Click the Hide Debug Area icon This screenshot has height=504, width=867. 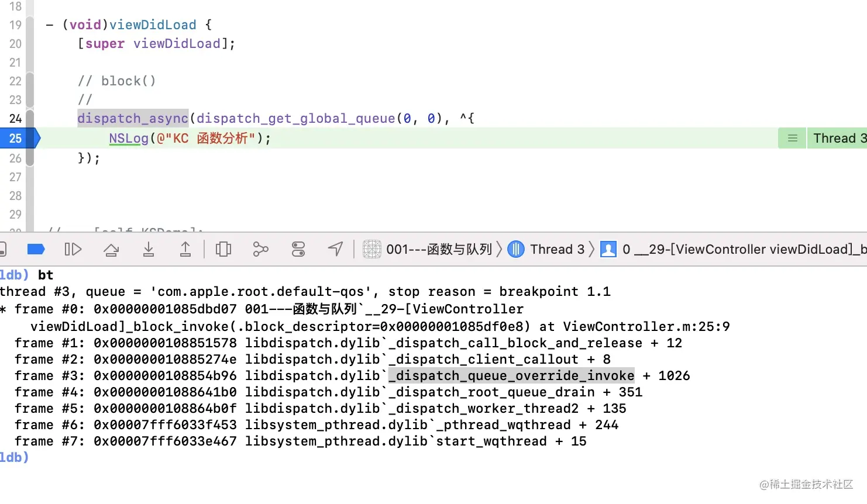coord(2,248)
